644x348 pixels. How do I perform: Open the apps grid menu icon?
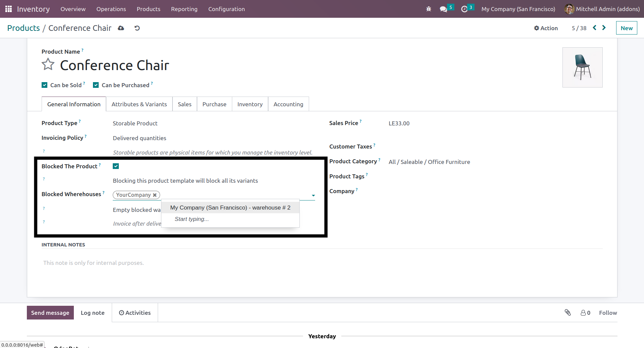(x=8, y=9)
